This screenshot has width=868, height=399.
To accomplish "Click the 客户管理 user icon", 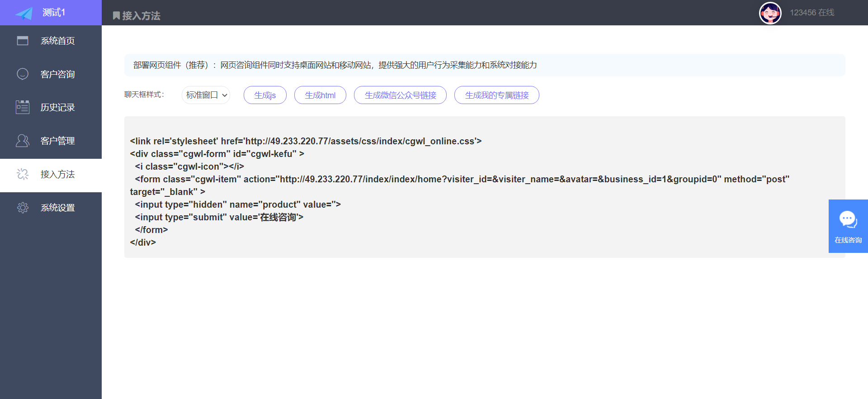I will [x=23, y=141].
